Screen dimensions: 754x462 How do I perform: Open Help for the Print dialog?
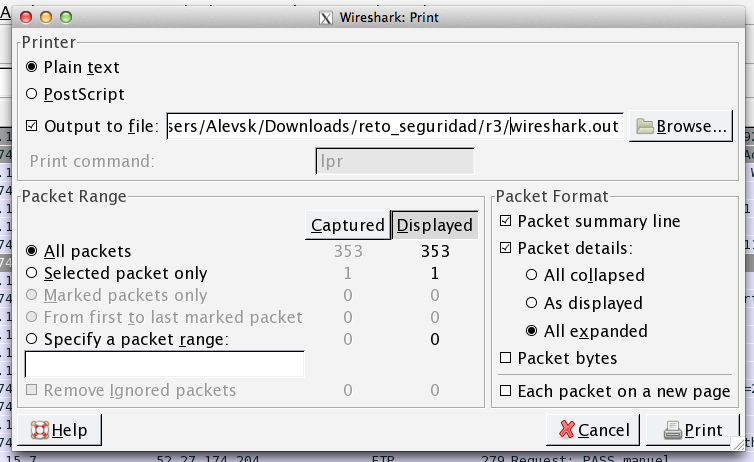pos(60,430)
